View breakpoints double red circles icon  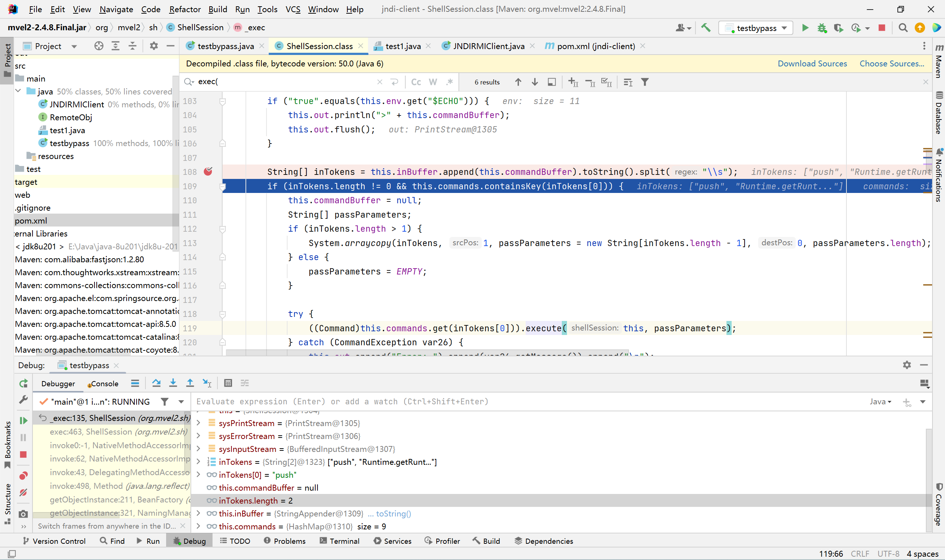[x=23, y=476]
